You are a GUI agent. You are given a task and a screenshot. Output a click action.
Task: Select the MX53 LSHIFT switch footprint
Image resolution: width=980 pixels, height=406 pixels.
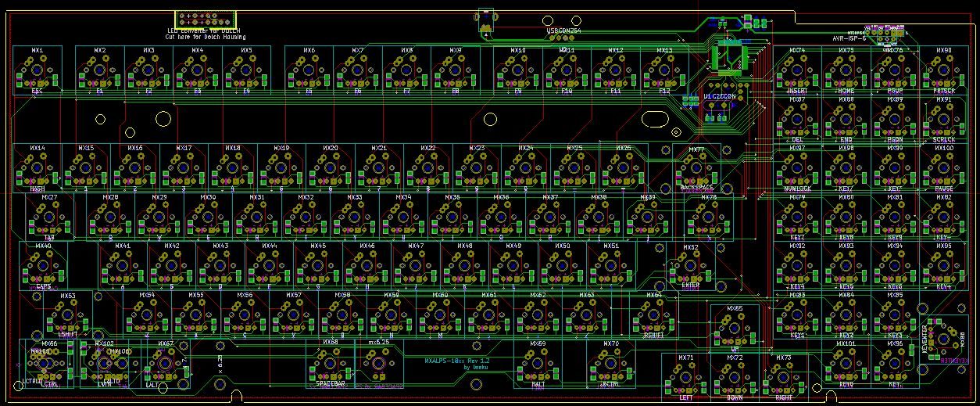point(67,315)
